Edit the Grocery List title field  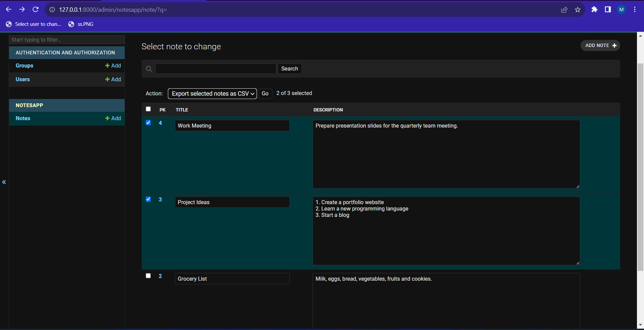[x=232, y=279]
